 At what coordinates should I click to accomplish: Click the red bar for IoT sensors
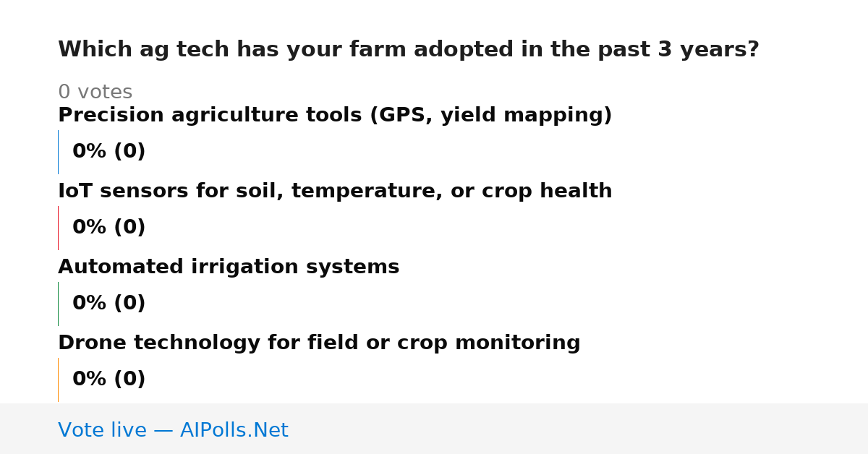pos(58,228)
